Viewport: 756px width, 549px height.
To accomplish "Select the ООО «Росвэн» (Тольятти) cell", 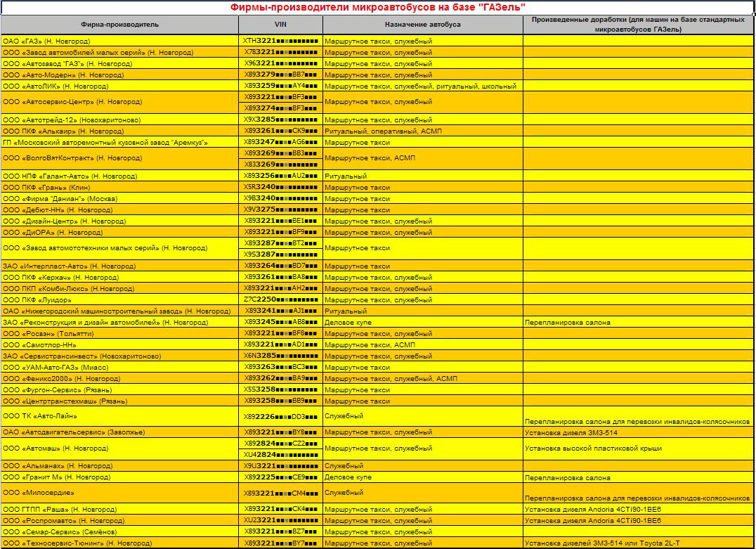I will [x=119, y=333].
